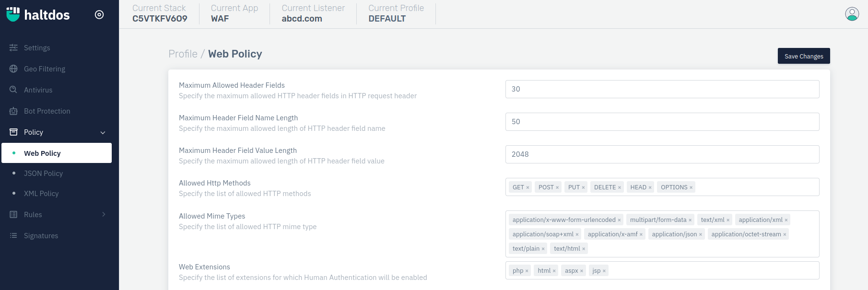Screen dimensions: 868x290
Task: Click the Settings sliders icon
Action: pos(13,48)
